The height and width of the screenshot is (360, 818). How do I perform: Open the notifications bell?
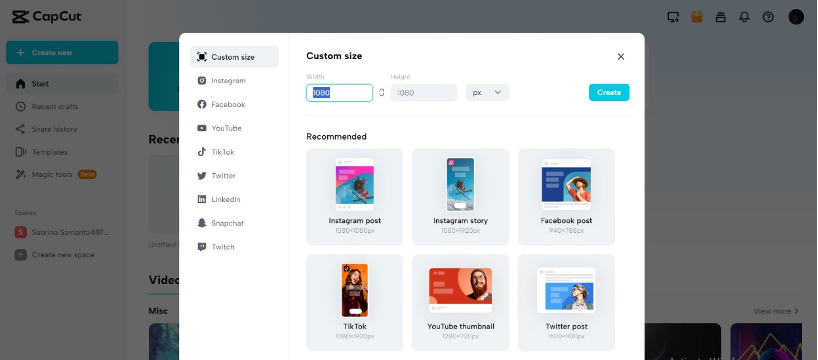(744, 17)
